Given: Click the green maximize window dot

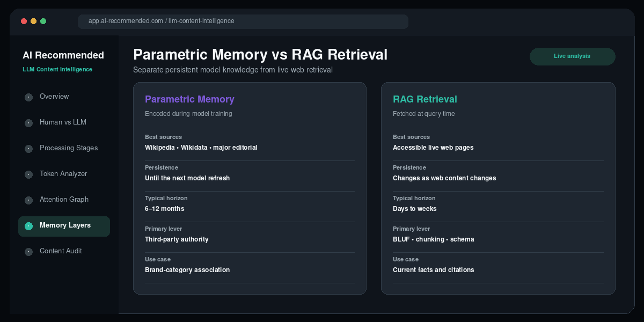Looking at the screenshot, I should pyautogui.click(x=43, y=21).
